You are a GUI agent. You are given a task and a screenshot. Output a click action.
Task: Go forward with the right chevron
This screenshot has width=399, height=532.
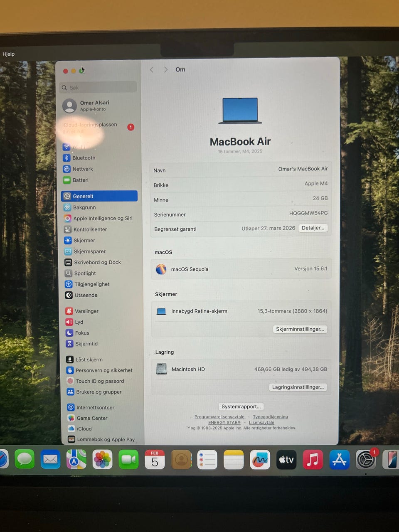[x=166, y=69]
